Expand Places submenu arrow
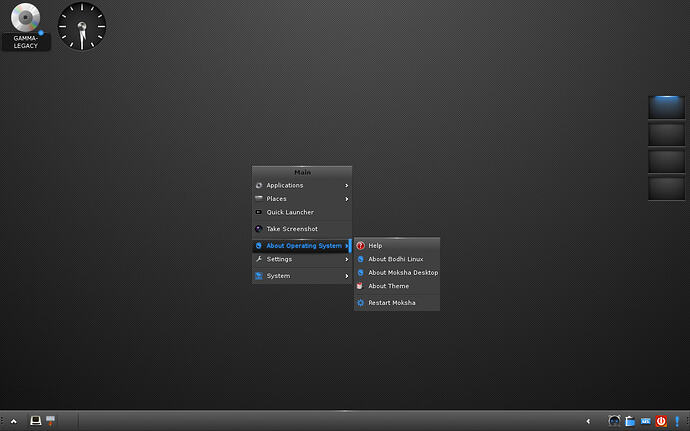 click(x=347, y=199)
